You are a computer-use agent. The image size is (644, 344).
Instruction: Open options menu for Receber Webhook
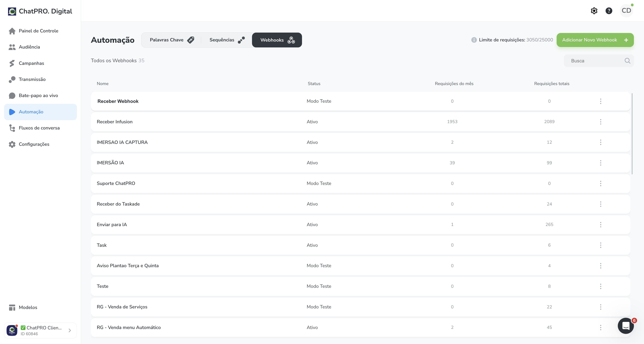(x=601, y=101)
